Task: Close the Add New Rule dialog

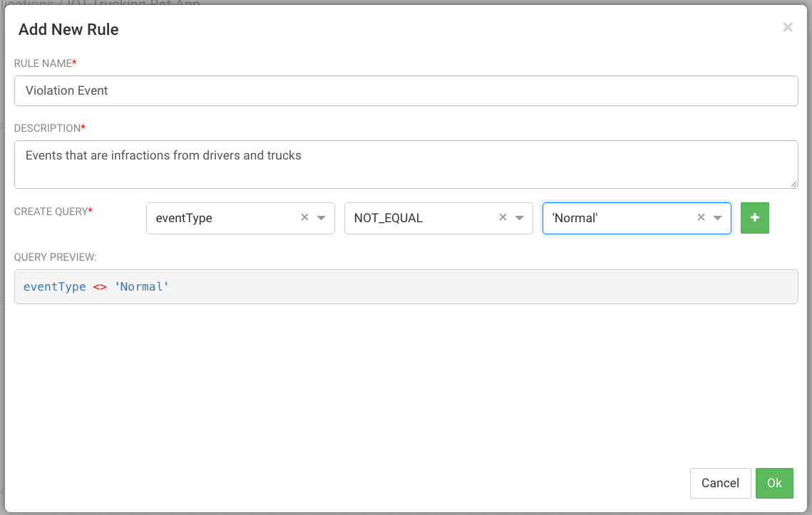Action: pos(788,28)
